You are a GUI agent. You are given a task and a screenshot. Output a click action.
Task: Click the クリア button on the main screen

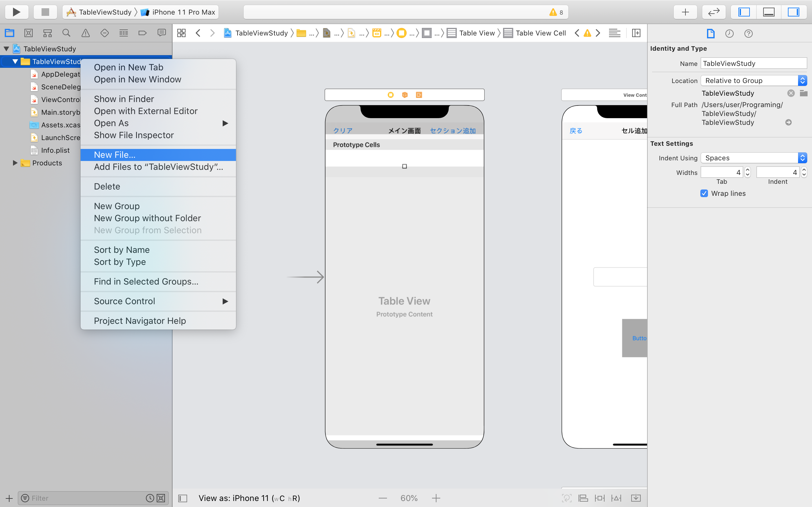(343, 131)
